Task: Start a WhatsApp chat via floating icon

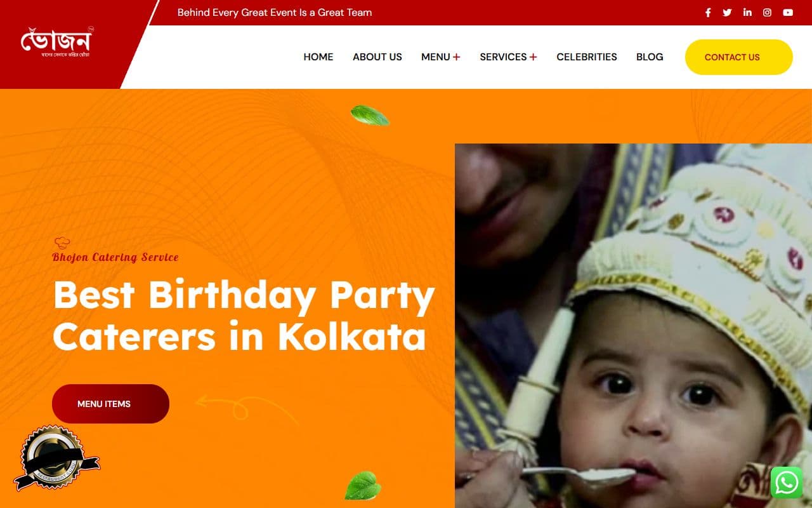Action: [787, 483]
